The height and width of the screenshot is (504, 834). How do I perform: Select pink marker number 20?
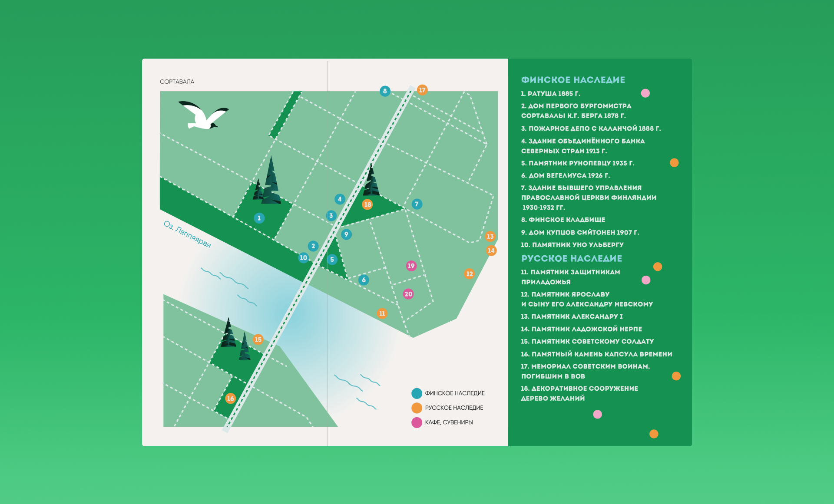tap(408, 294)
